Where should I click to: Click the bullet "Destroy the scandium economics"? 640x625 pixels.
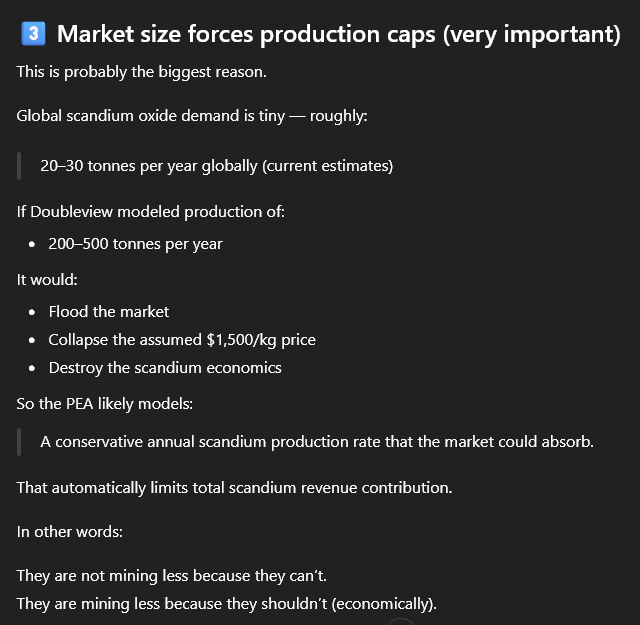[165, 367]
